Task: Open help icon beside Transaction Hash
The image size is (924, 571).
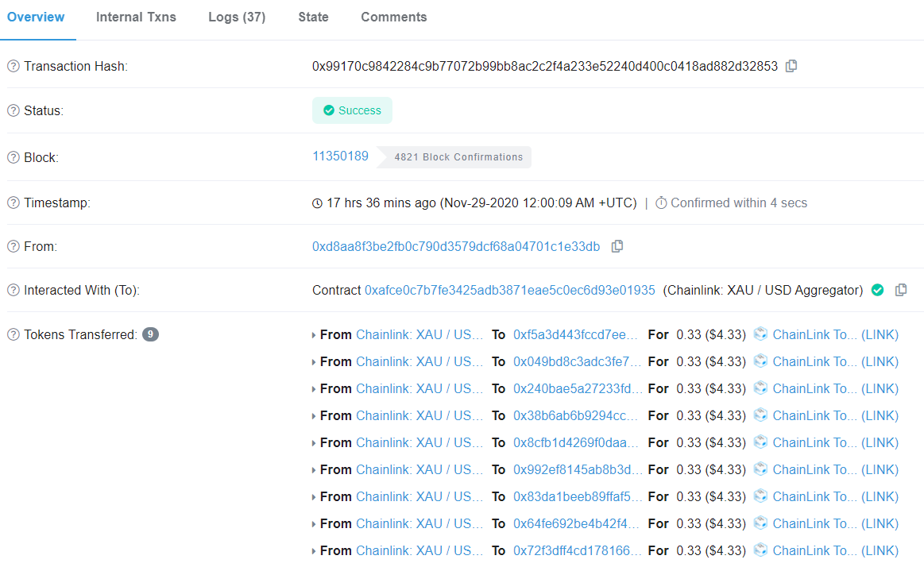Action: click(x=13, y=66)
